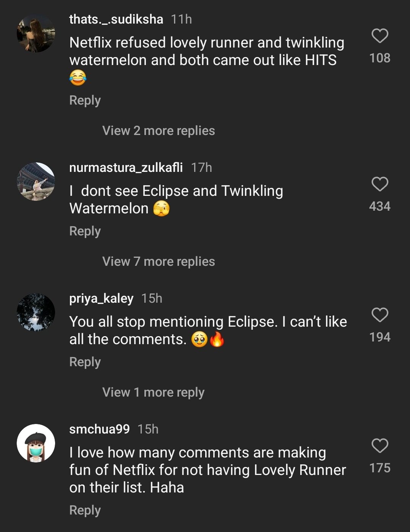410x532 pixels.
Task: Reply to smchua99's comment
Action: [84, 510]
